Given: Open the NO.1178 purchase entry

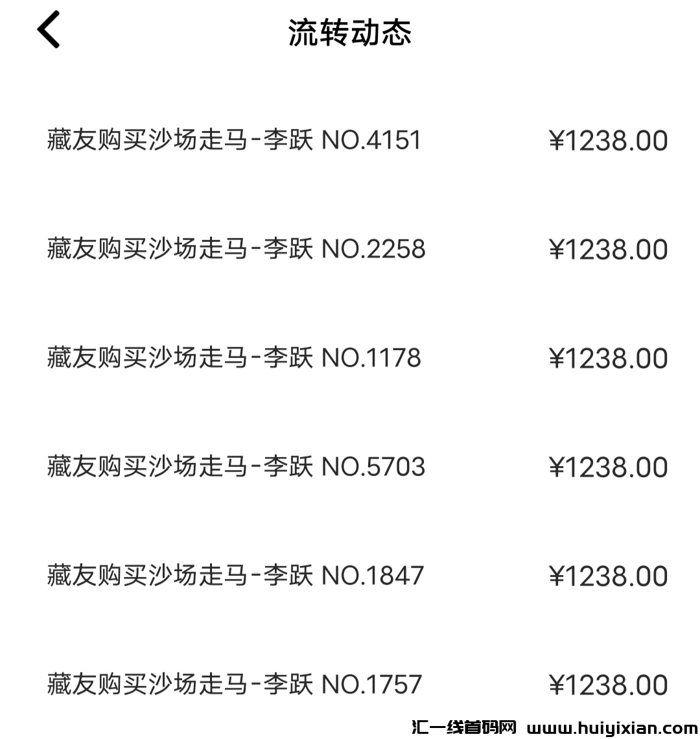Looking at the screenshot, I should click(x=234, y=358).
